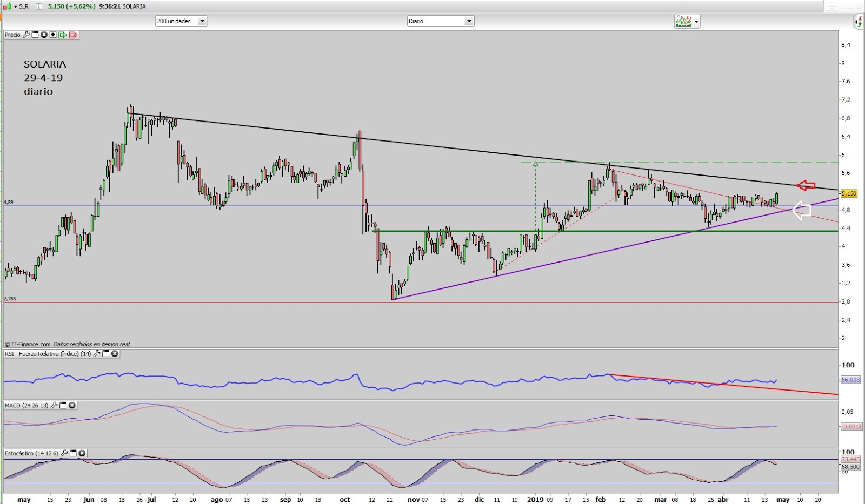Maximize the MACD panel window icon
This screenshot has height=504, width=865.
tap(63, 405)
